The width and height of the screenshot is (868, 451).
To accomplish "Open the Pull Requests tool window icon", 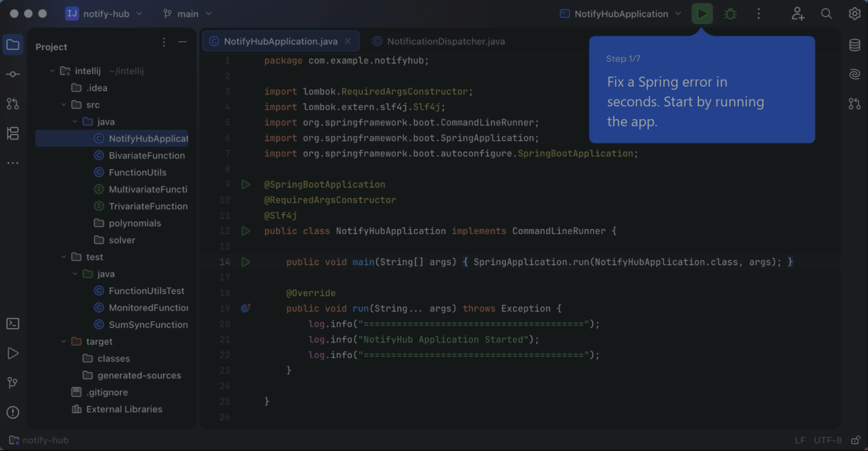I will pos(13,104).
